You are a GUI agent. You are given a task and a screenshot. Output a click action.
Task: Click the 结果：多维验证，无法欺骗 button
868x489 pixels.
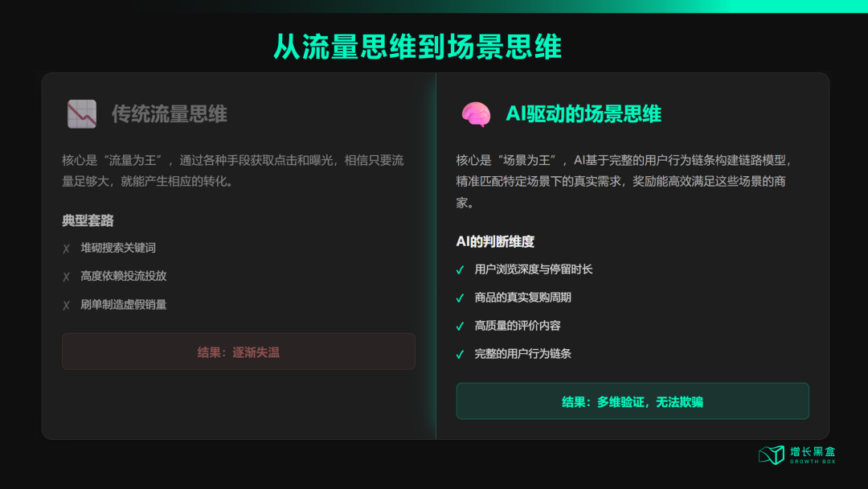tap(632, 401)
